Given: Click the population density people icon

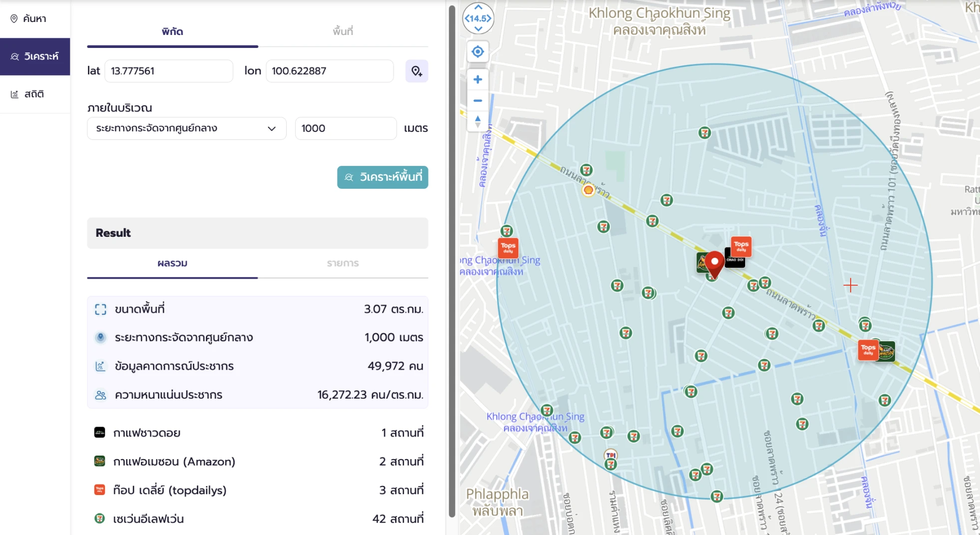Looking at the screenshot, I should pyautogui.click(x=100, y=395).
